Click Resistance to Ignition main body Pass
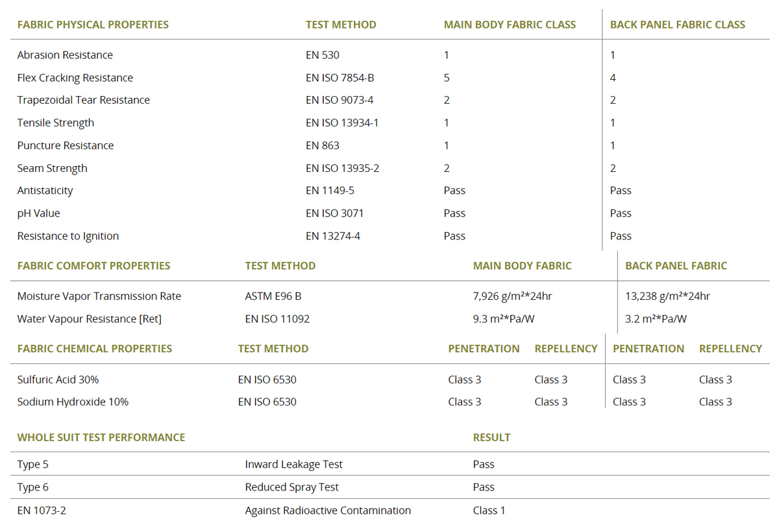Viewport: 779px width, 532px height. pyautogui.click(x=454, y=236)
